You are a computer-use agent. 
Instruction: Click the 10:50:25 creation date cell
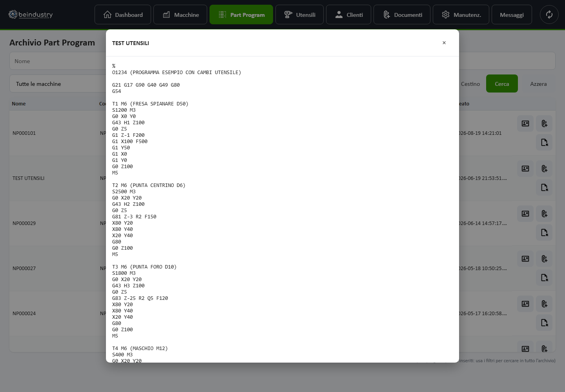click(483, 268)
